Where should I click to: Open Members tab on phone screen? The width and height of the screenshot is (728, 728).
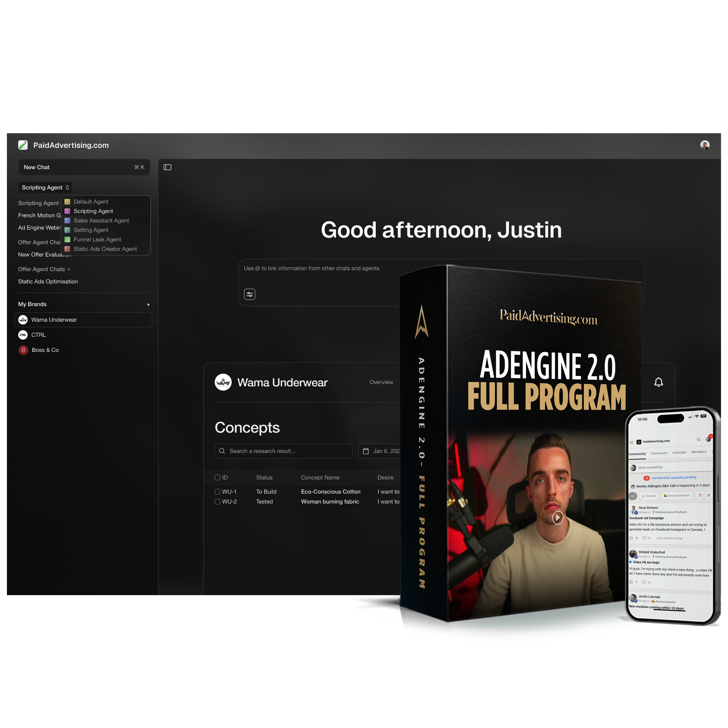click(x=699, y=452)
